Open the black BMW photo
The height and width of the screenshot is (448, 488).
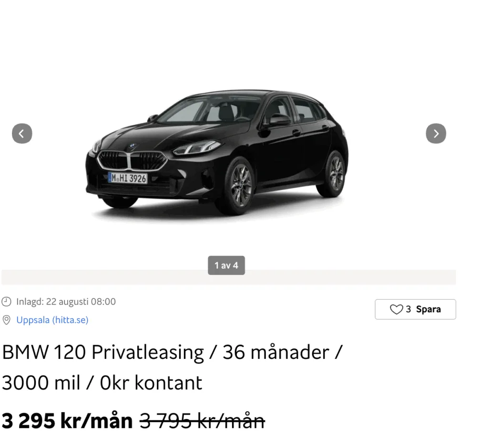217,153
